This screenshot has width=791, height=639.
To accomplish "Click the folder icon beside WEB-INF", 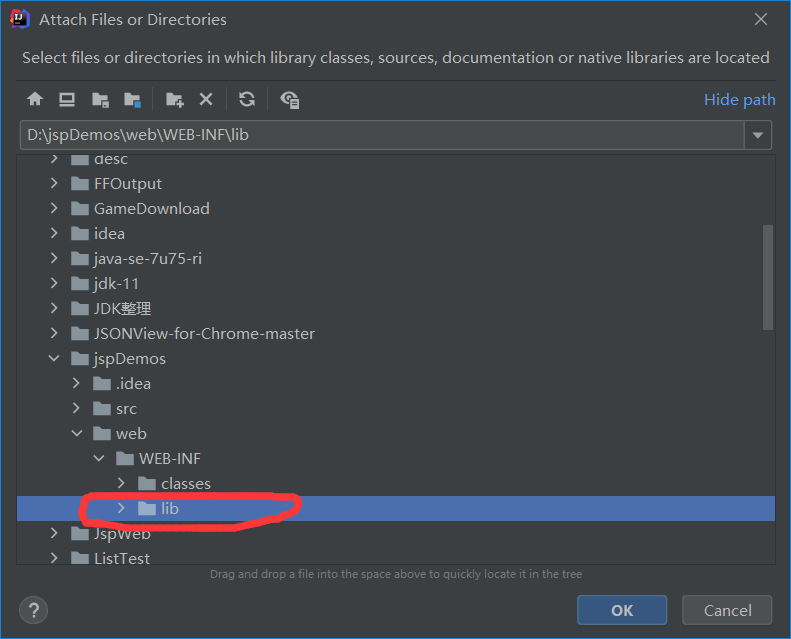I will click(125, 458).
